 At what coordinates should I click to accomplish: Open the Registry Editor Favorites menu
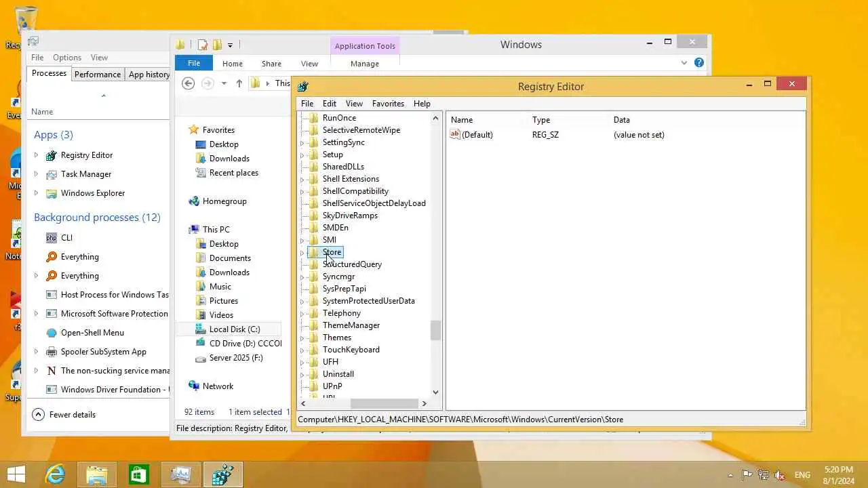(x=388, y=104)
